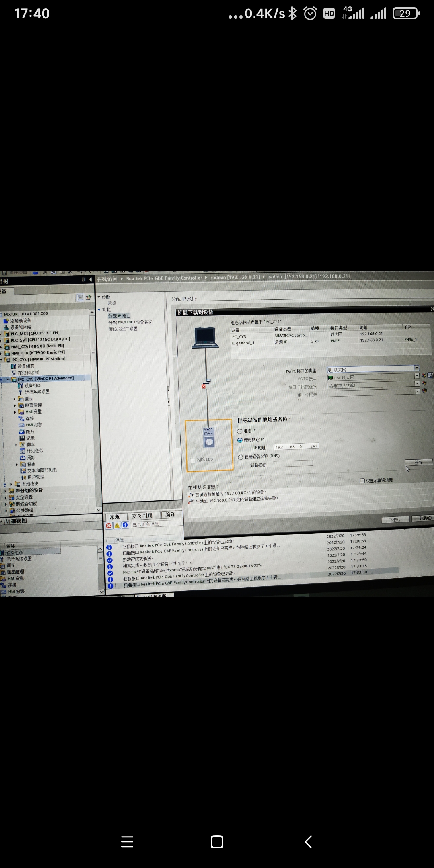Collapse the IPC_CYS [WinCC RT Advanced] node
This screenshot has width=434, height=868.
(8, 379)
